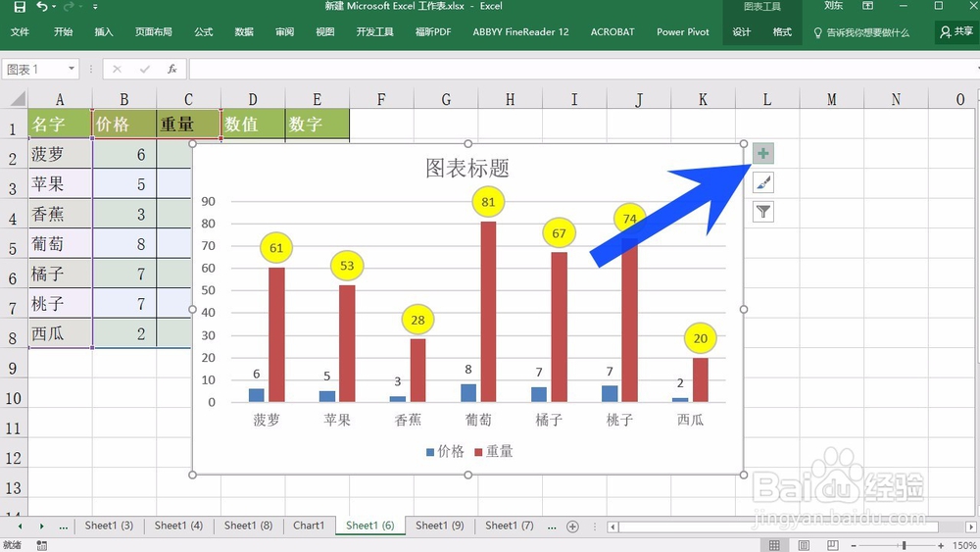Image resolution: width=980 pixels, height=552 pixels.
Task: Click the Page Layout view icon
Action: pos(804,545)
